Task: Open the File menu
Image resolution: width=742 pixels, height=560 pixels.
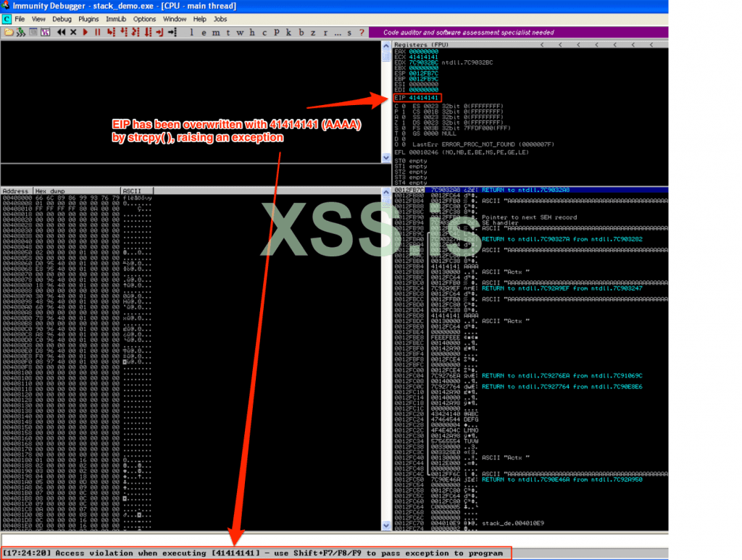Action: pyautogui.click(x=20, y=19)
